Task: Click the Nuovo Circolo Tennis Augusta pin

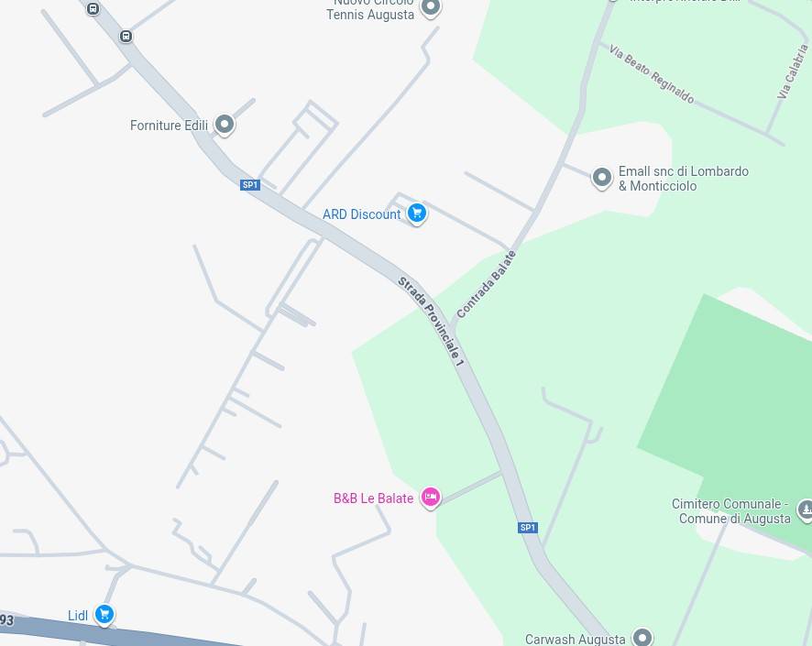Action: coord(431,7)
